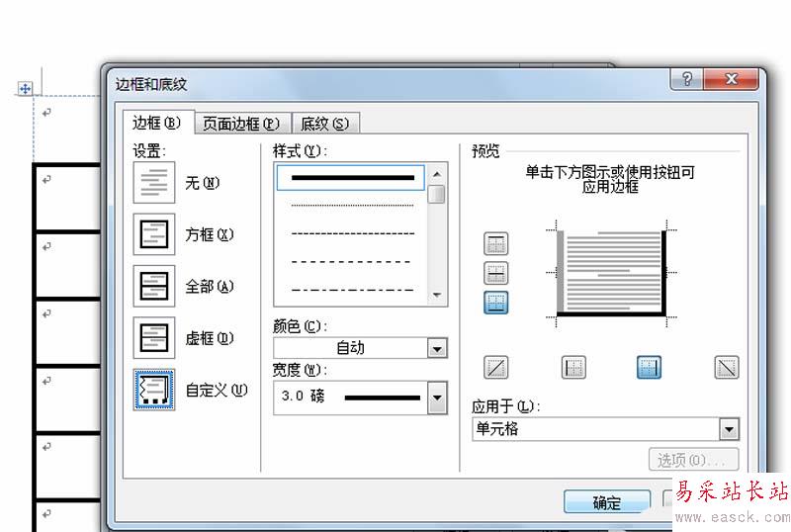Choose the 自定义 (Custom) border setting icon
Image resolution: width=791 pixels, height=532 pixels.
coord(154,390)
